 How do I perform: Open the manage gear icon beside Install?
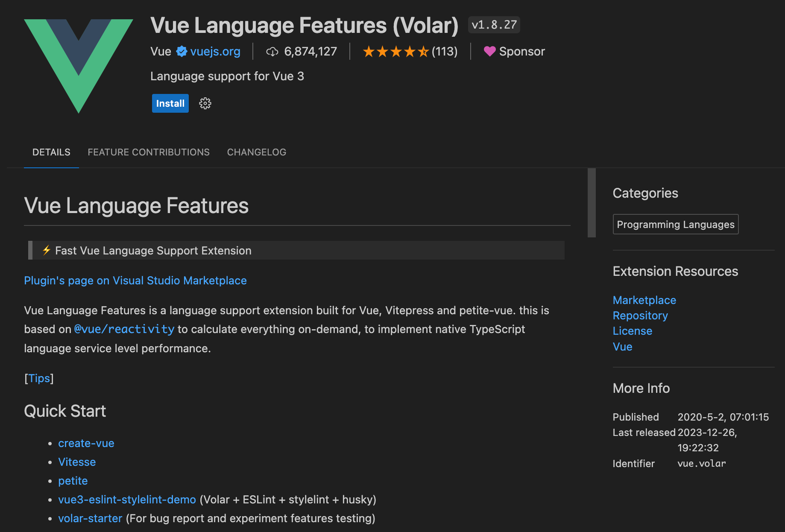tap(205, 103)
